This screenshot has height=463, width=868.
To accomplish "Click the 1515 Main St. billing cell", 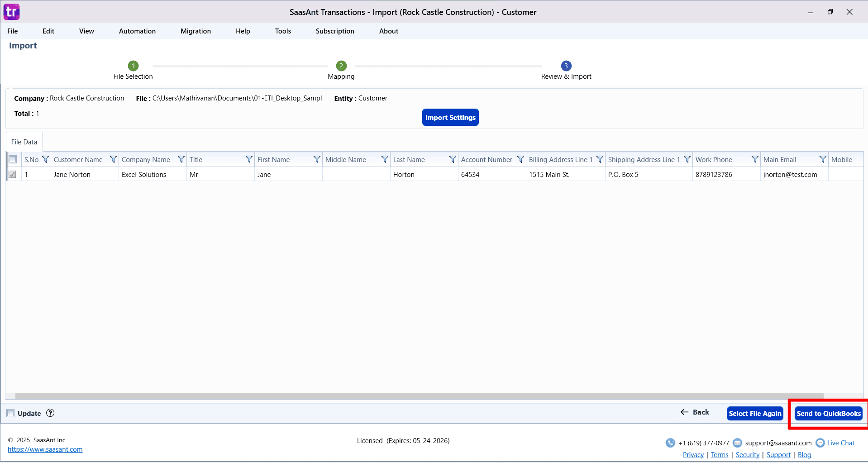I will [566, 174].
